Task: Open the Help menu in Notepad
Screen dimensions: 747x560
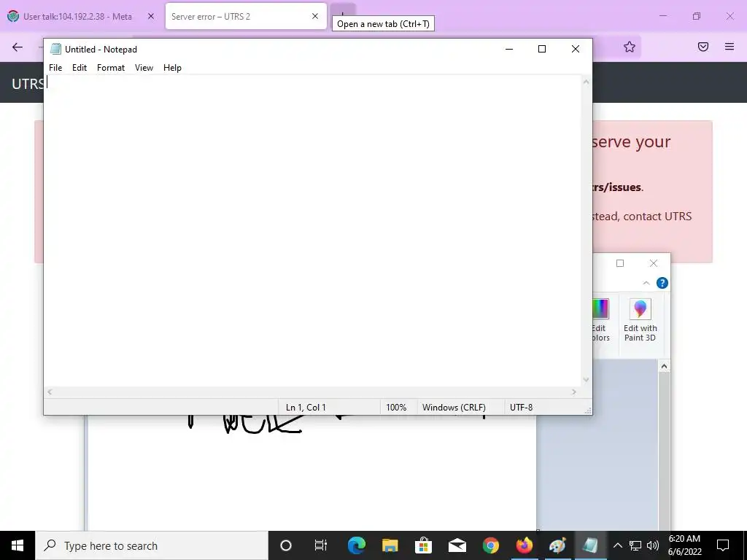Action: [172, 68]
